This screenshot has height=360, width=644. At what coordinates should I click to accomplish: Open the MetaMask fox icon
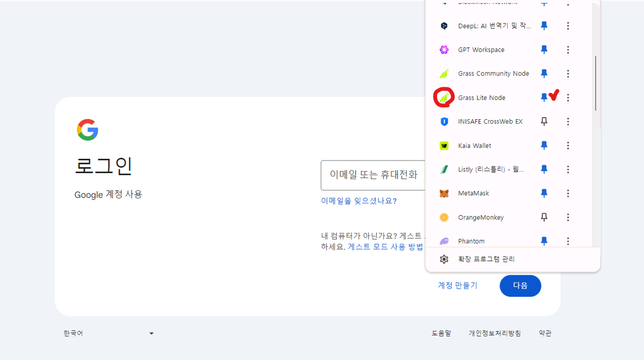pyautogui.click(x=444, y=193)
